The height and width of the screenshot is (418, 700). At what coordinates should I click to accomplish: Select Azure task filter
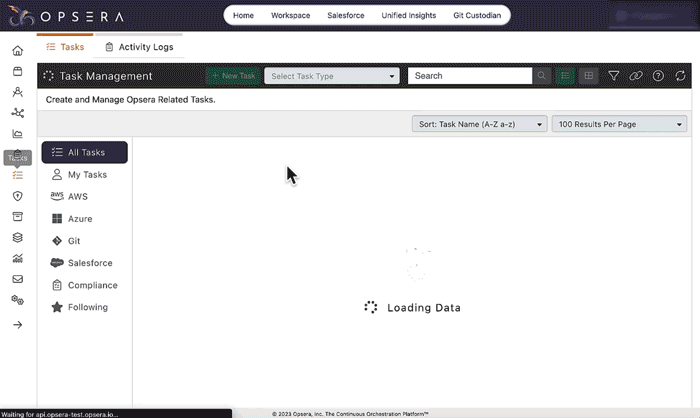(x=84, y=219)
